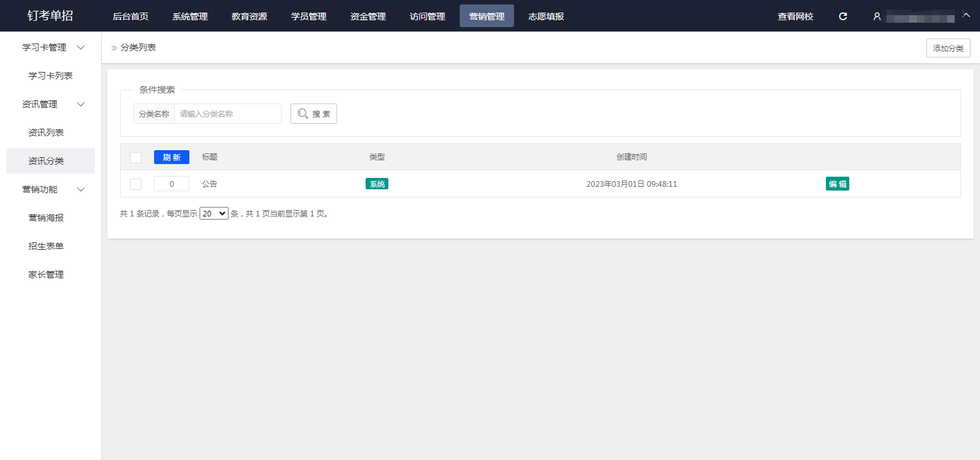Image resolution: width=980 pixels, height=460 pixels.
Task: Open the 后台首页 menu
Action: click(x=131, y=16)
